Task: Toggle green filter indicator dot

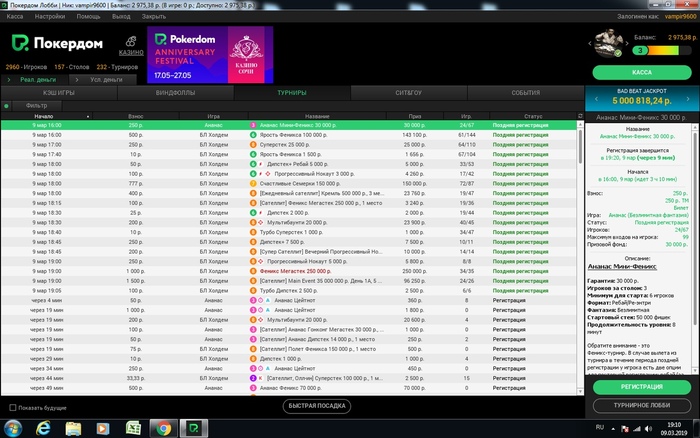Action: pyautogui.click(x=6, y=106)
